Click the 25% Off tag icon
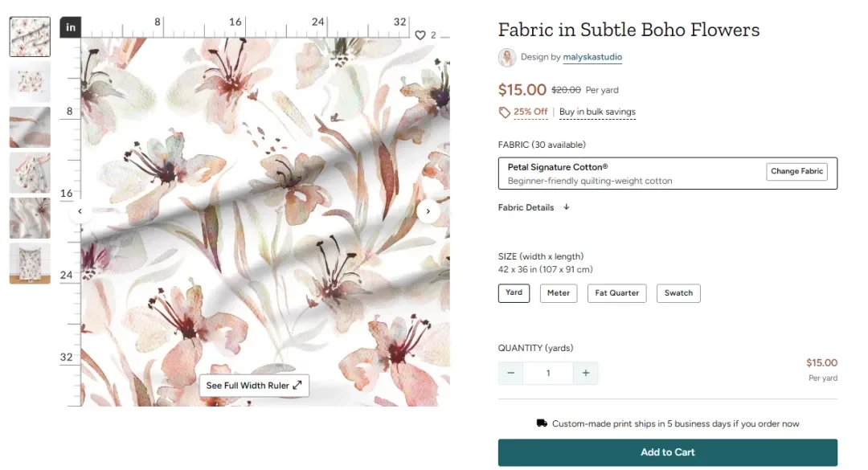 [x=505, y=112]
